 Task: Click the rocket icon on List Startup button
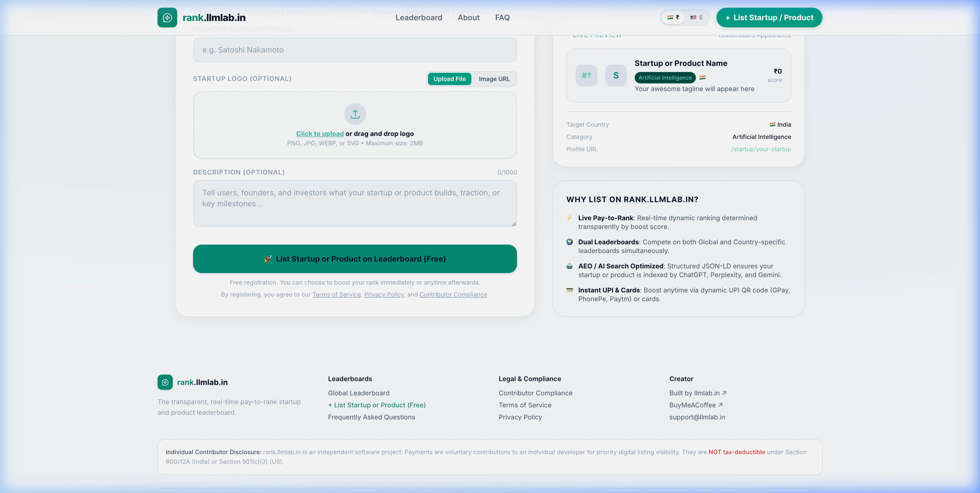click(268, 259)
